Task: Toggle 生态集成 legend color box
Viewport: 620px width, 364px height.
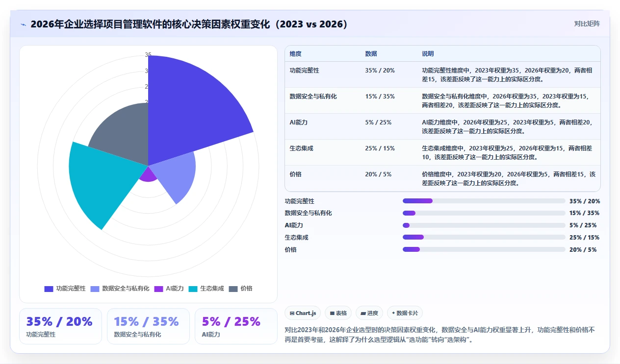Action: pos(193,289)
